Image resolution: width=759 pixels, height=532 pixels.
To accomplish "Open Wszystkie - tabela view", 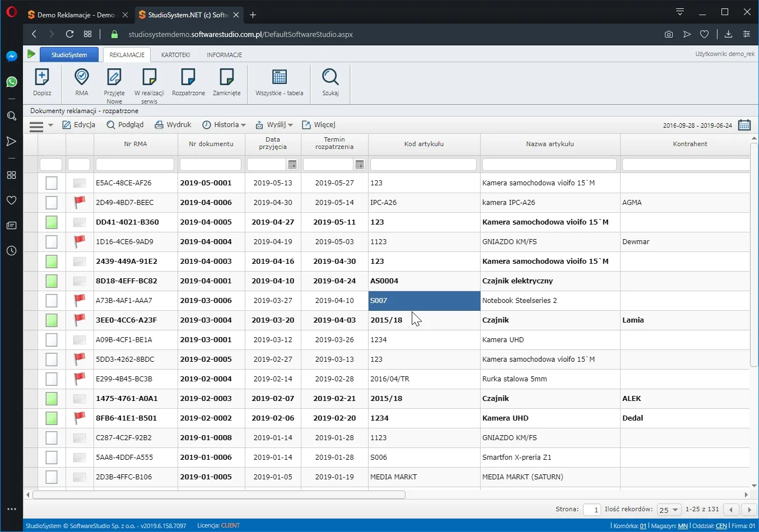I will pos(279,77).
